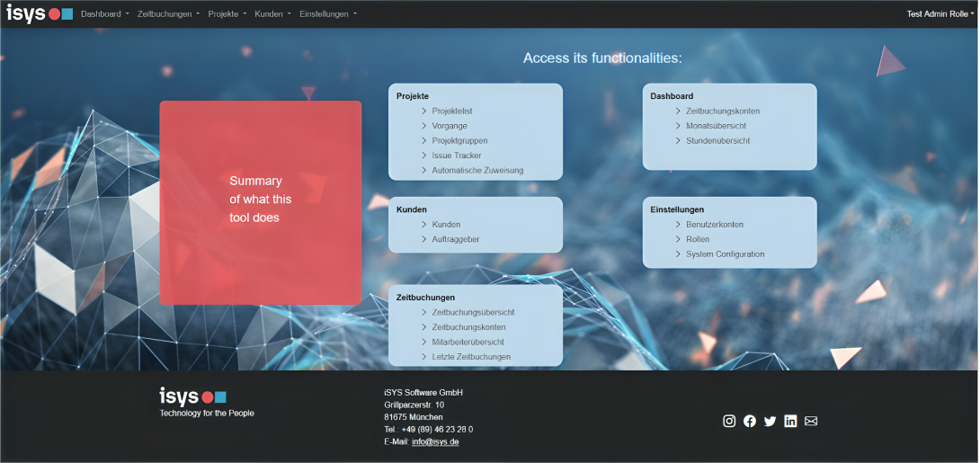Click the Zeitbuchungen card heading
The height and width of the screenshot is (463, 980).
(425, 298)
